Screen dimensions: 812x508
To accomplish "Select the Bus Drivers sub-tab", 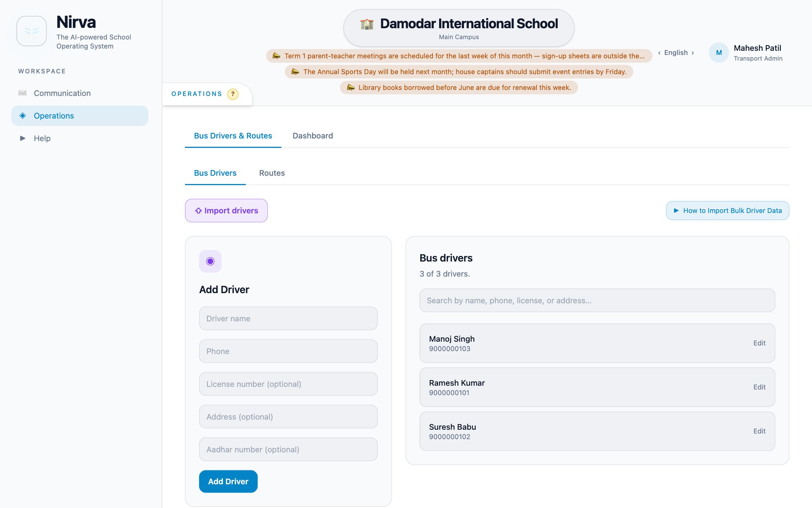I will (215, 173).
